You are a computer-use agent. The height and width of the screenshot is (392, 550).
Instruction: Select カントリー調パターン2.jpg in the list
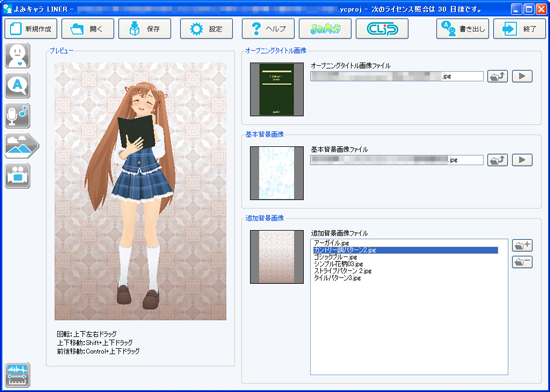(x=405, y=250)
